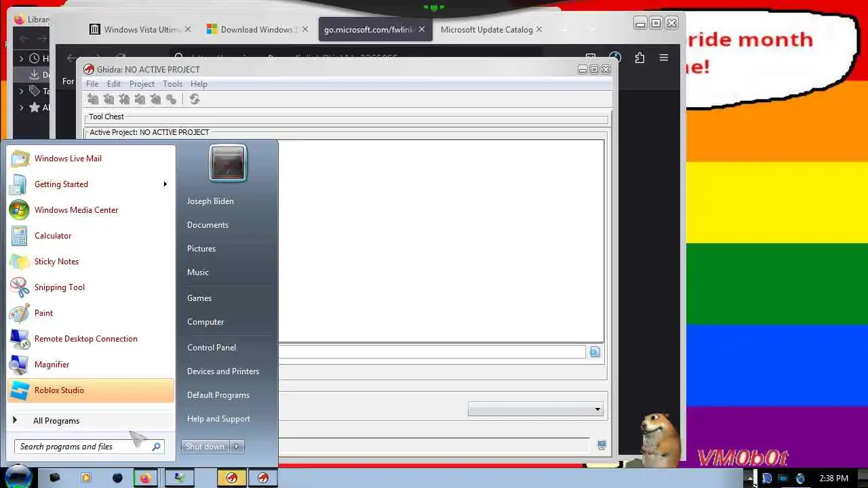Launch Windows Live Mail from Start menu
868x488 pixels.
pos(90,159)
